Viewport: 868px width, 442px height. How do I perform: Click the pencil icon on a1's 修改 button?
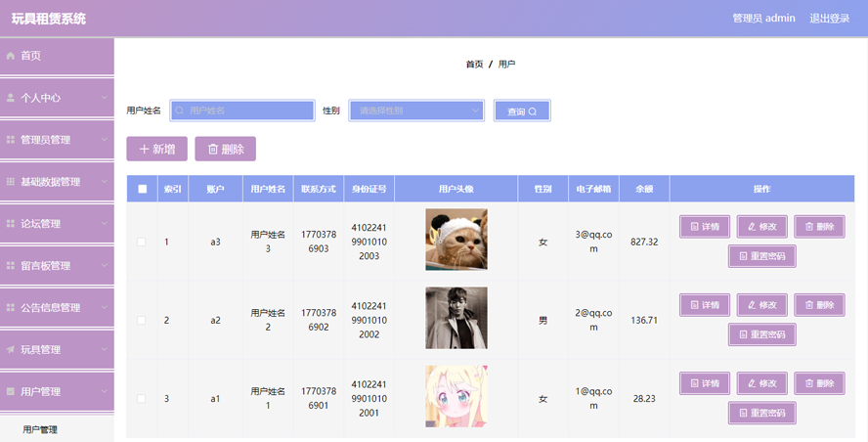pos(752,383)
